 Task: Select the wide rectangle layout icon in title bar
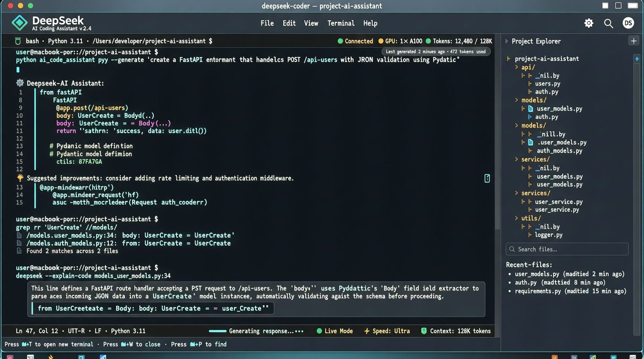(633, 5)
